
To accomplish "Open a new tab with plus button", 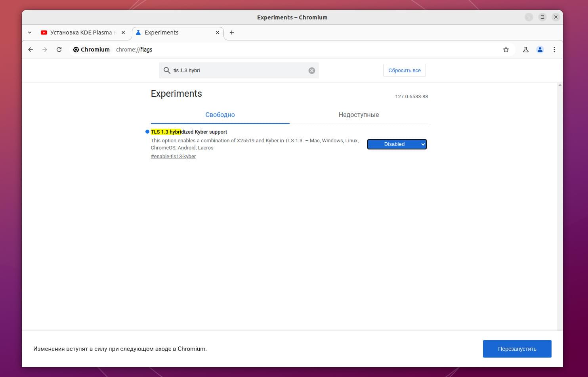I will (x=232, y=33).
